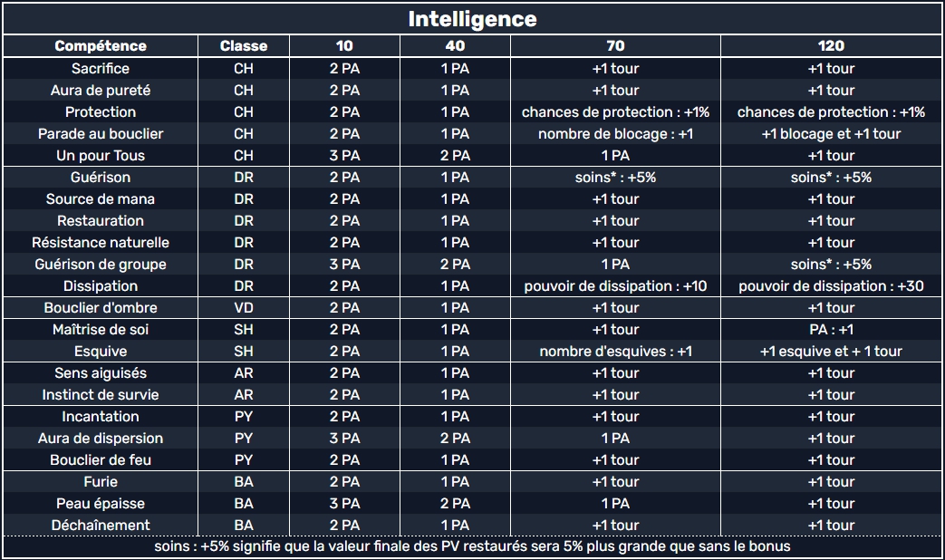Click the '+1 blocage et +1 tour' cell
The height and width of the screenshot is (560, 945).
coord(831,134)
